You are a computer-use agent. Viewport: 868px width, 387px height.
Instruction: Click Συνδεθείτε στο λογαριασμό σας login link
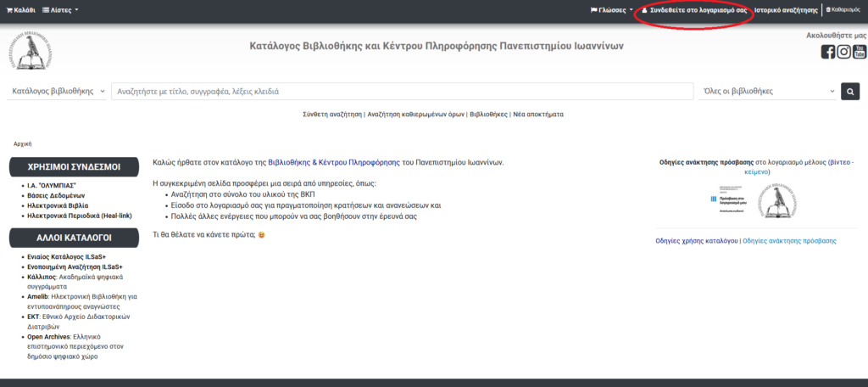693,10
